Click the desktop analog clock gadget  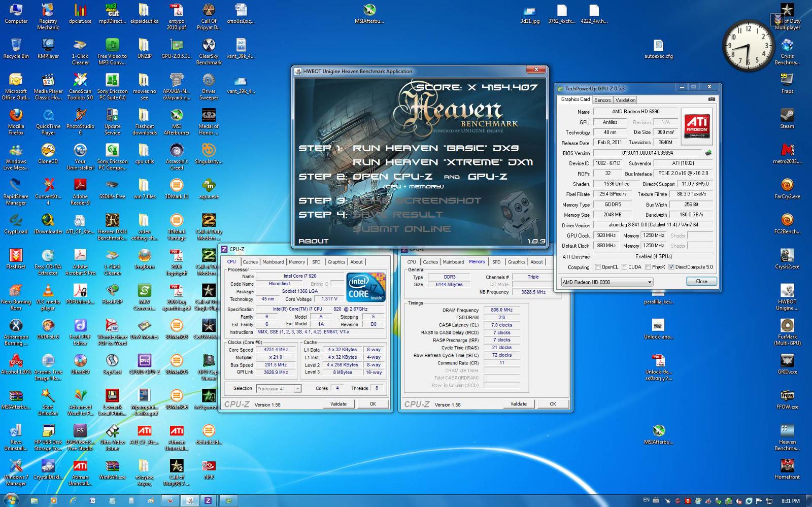(x=748, y=46)
